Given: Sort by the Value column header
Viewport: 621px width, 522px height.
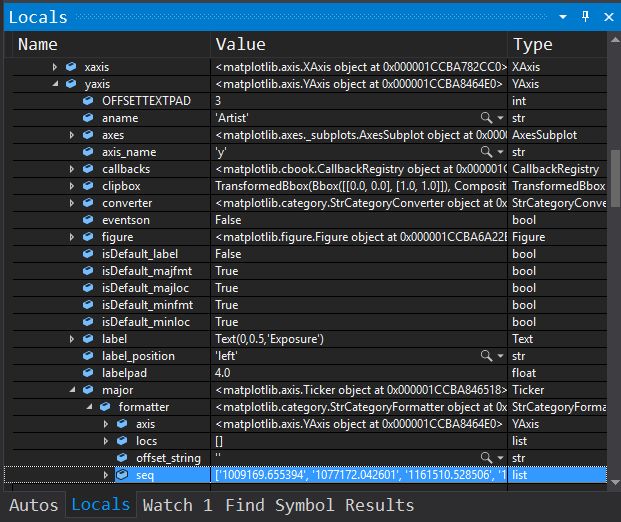Looking at the screenshot, I should click(359, 44).
